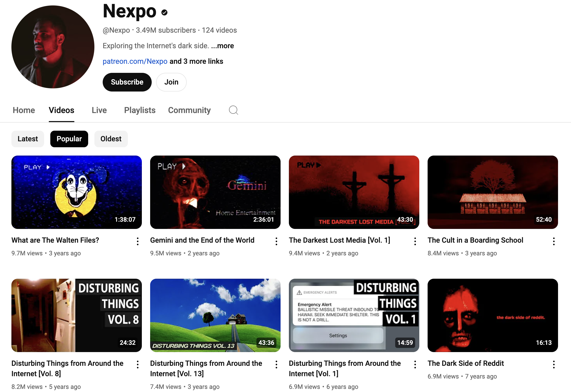This screenshot has width=571, height=392.
Task: Sort videos by Oldest
Action: [x=111, y=139]
